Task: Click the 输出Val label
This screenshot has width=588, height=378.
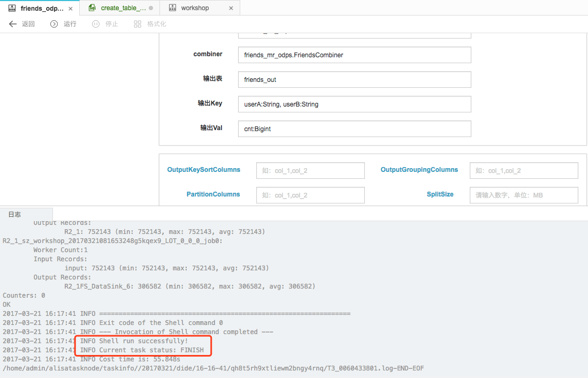Action: (211, 128)
